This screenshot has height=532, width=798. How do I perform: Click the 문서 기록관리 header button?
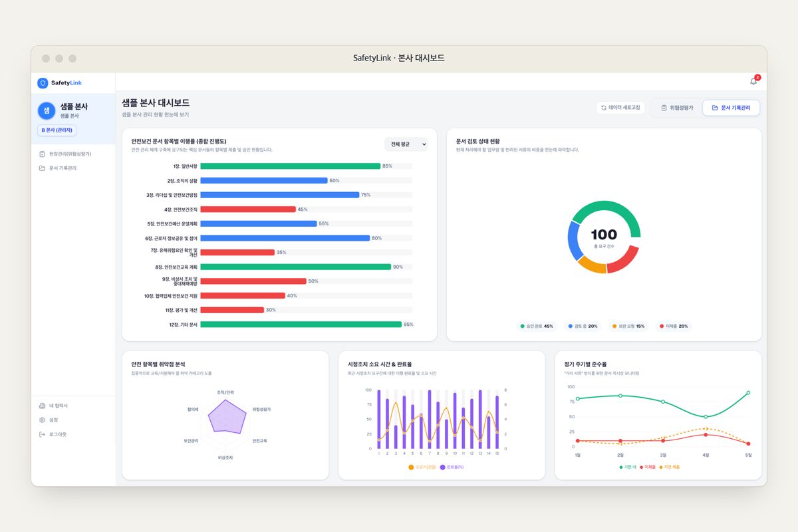731,108
